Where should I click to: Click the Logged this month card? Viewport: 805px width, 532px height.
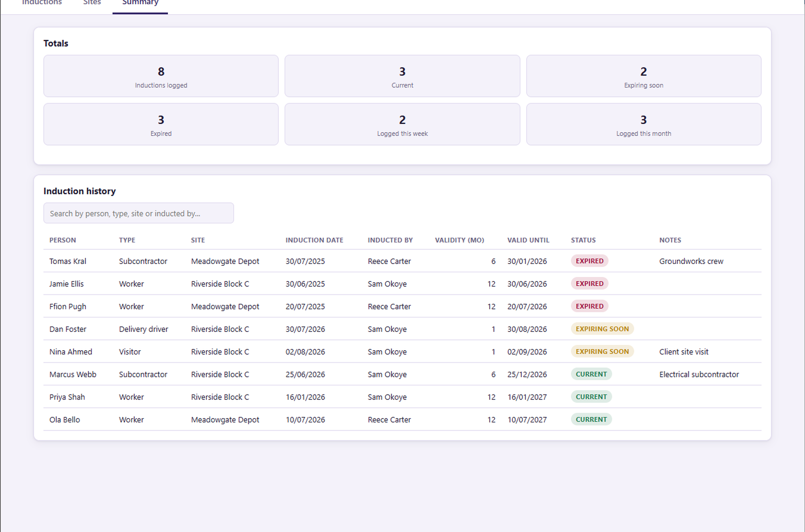pyautogui.click(x=644, y=124)
